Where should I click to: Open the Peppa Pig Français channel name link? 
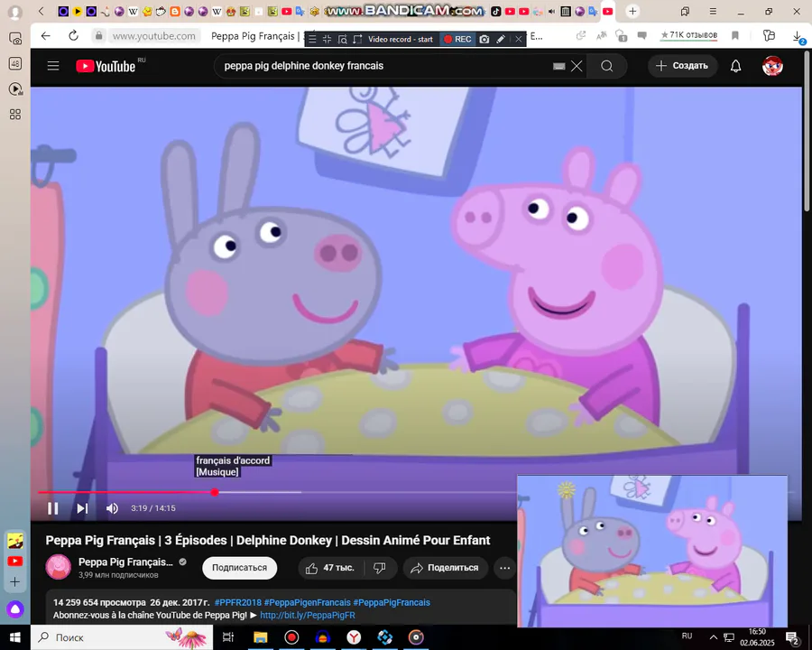pos(125,562)
